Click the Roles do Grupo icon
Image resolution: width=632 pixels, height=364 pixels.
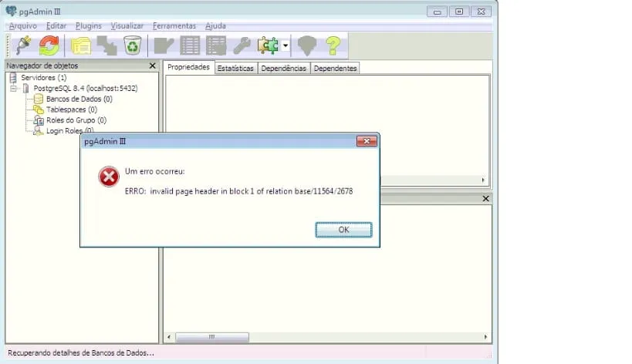tap(39, 120)
